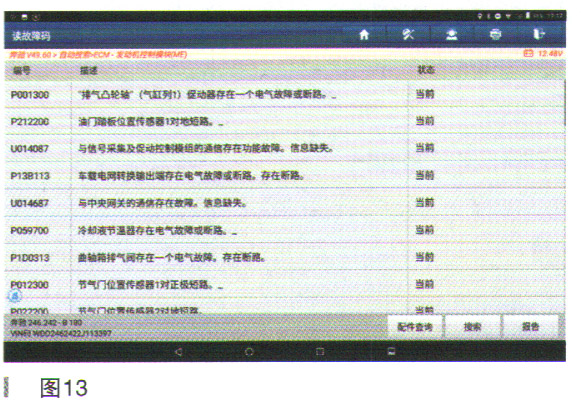Screen dimensions: 583x408
Task: Tap the floating blue assistant icon
Action: click(15, 296)
